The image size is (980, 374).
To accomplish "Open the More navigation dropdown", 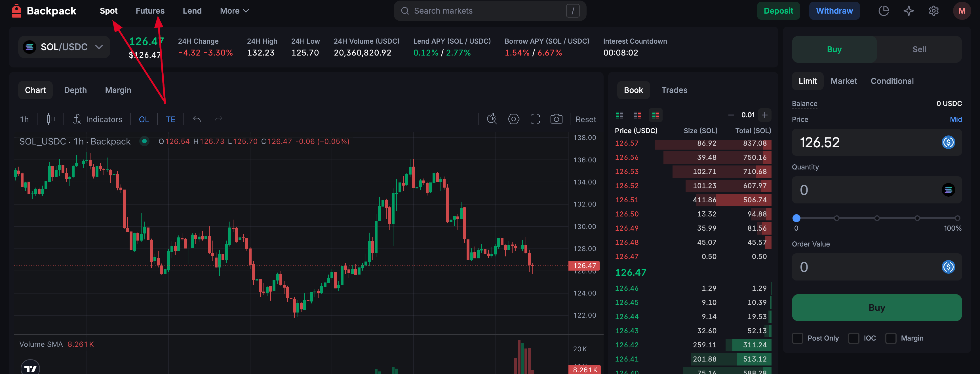I will click(234, 11).
